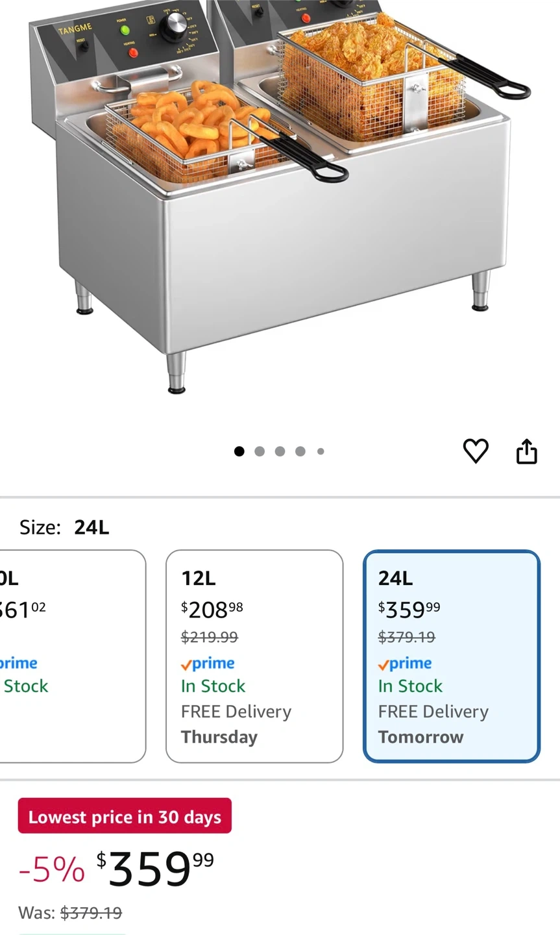Add the fryer to wish list with the heart icon

click(x=475, y=451)
